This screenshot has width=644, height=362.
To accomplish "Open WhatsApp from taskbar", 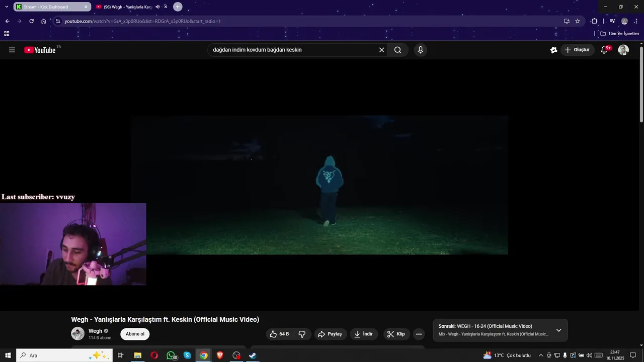I will 171,355.
